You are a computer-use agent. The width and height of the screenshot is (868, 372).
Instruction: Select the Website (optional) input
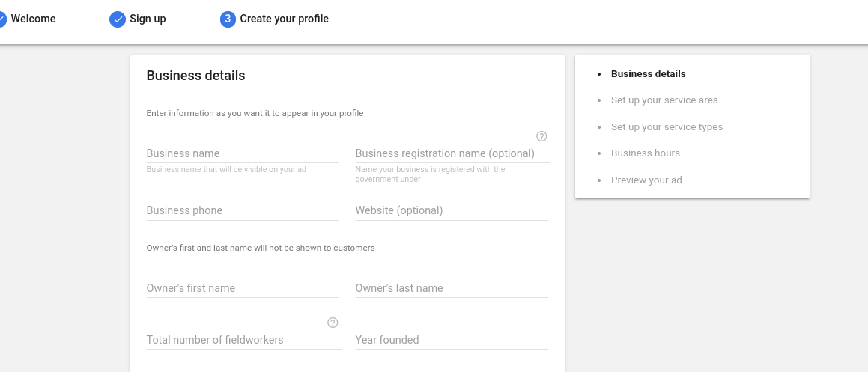452,211
